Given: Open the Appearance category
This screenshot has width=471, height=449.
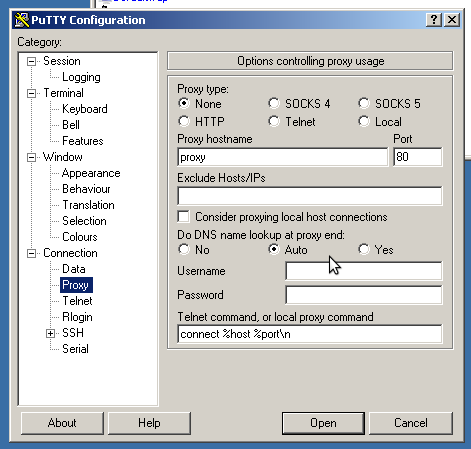Looking at the screenshot, I should pyautogui.click(x=91, y=173).
